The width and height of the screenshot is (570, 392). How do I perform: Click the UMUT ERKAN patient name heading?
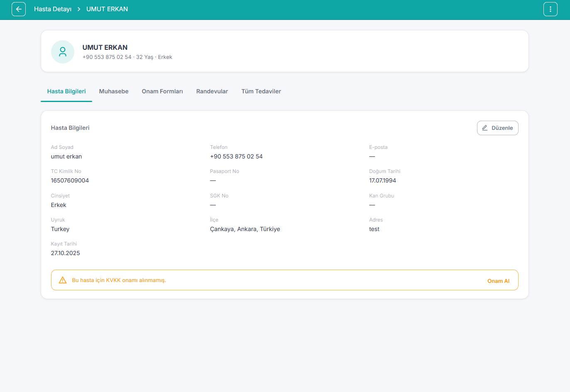[x=105, y=47]
